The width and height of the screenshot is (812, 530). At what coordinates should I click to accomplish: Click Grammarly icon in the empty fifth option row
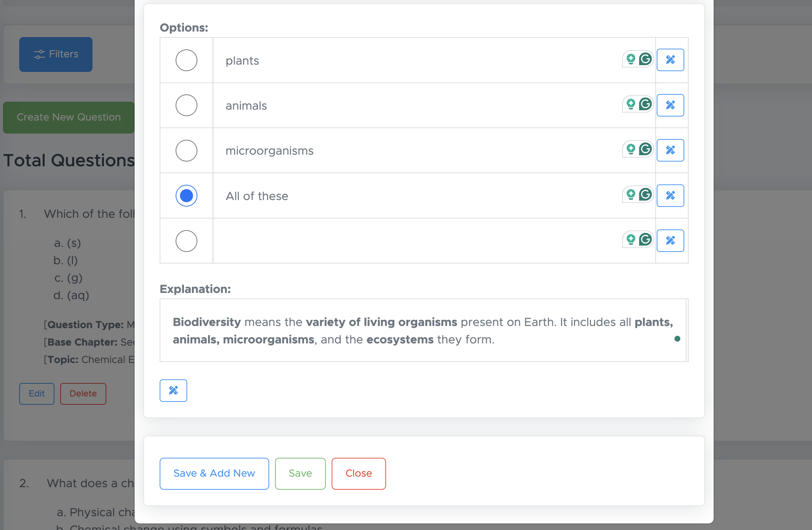click(x=645, y=240)
